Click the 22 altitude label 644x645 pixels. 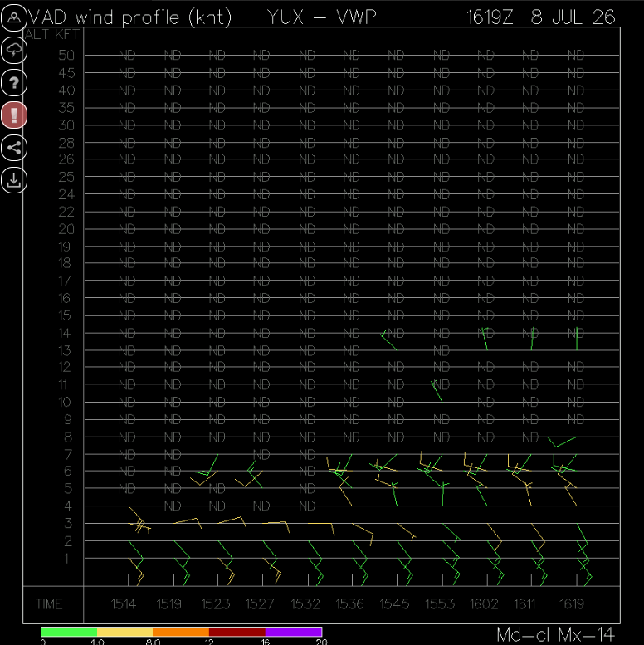pyautogui.click(x=66, y=212)
